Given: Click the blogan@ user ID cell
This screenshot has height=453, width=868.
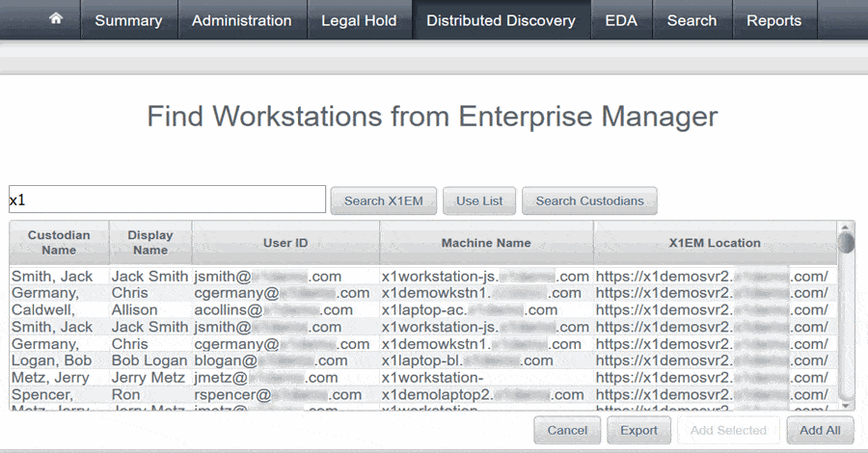Looking at the screenshot, I should tap(285, 360).
